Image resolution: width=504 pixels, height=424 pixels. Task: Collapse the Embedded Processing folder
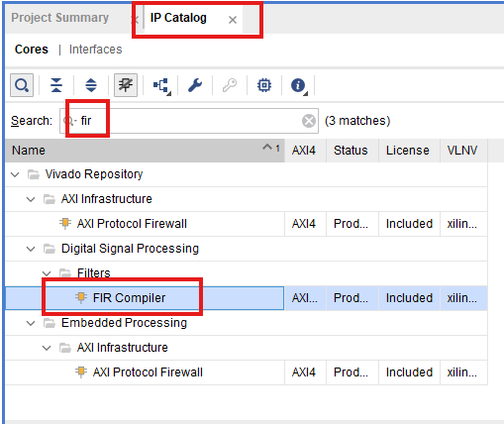coord(31,323)
